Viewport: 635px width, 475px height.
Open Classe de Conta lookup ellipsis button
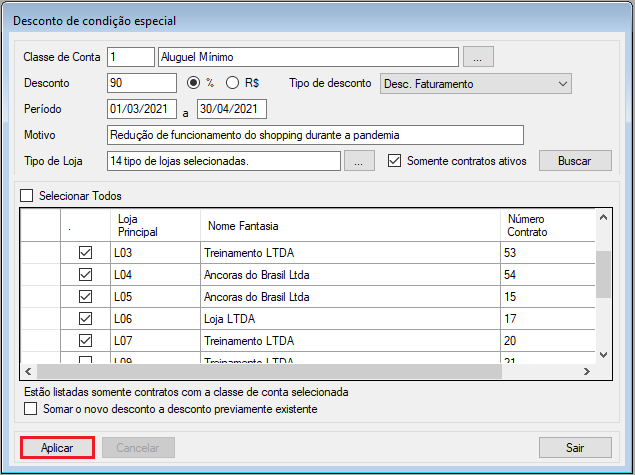[x=478, y=57]
